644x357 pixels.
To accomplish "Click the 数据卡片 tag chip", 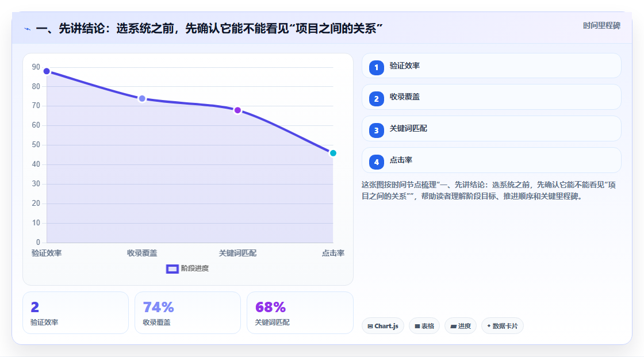I will [x=503, y=326].
